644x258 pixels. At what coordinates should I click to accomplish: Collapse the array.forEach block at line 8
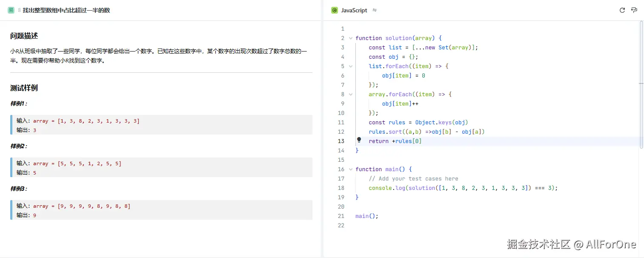[350, 94]
